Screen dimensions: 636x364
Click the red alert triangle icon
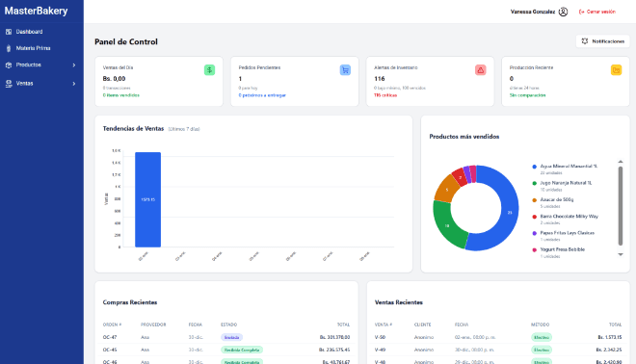tap(481, 70)
